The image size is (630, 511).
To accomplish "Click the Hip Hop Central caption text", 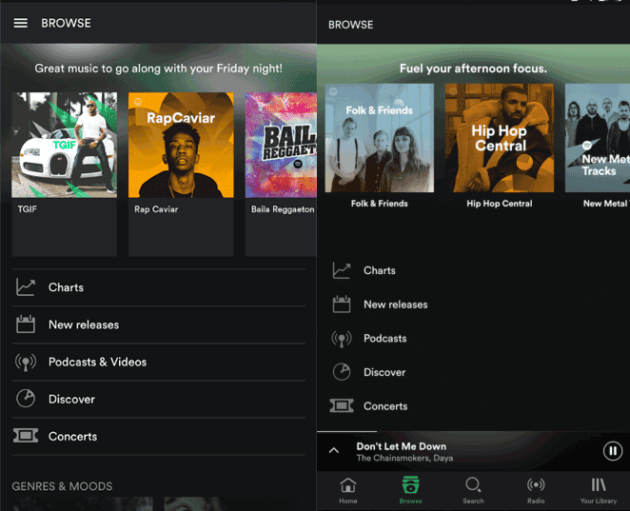I will (x=499, y=204).
